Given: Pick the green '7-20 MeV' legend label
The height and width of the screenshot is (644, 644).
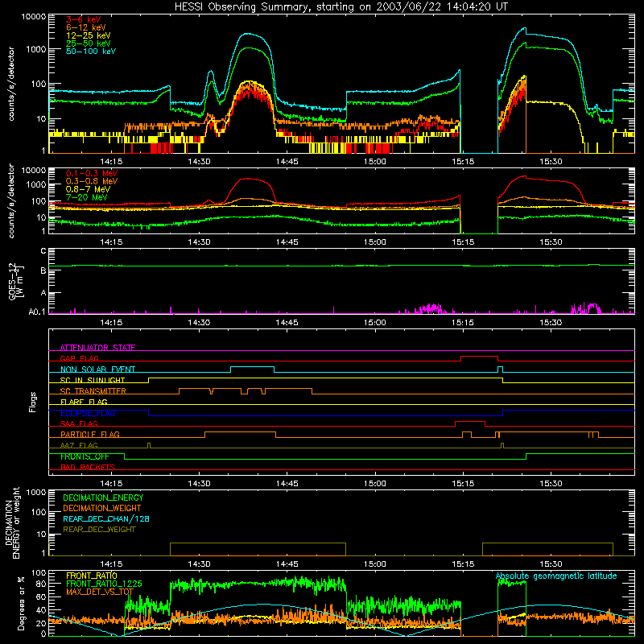Looking at the screenshot, I should [87, 197].
